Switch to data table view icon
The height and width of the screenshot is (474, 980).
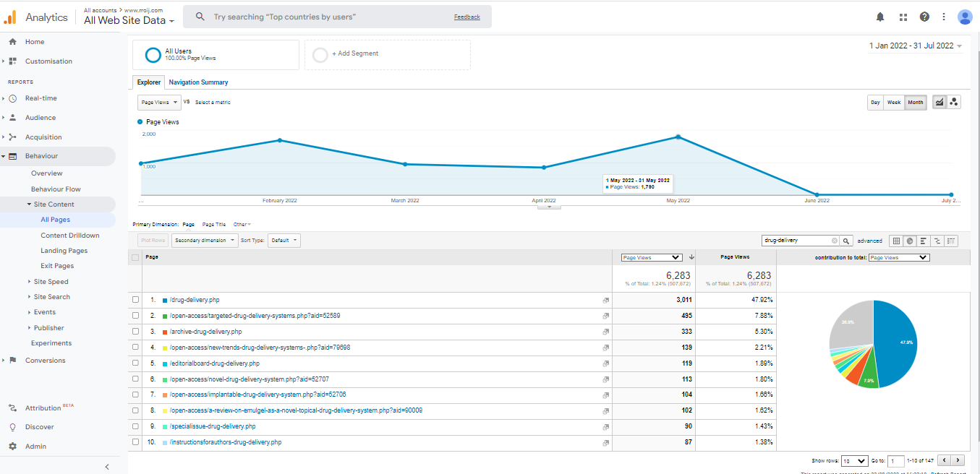tap(896, 241)
